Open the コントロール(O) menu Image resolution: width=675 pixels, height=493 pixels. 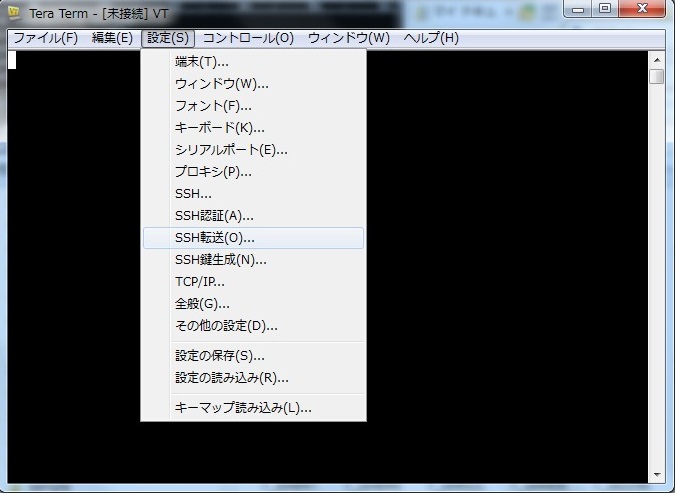248,38
